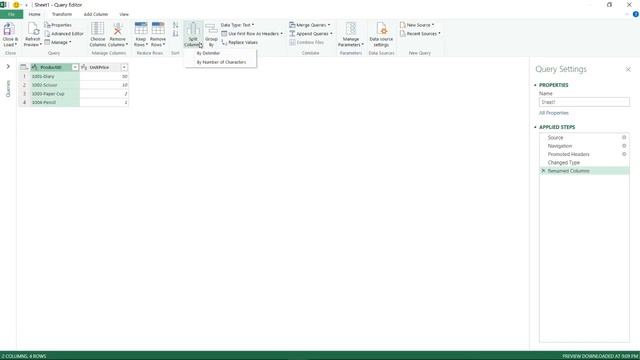Viewport: 640px width, 360px height.
Task: Select the Changed Type applied step
Action: click(x=584, y=162)
